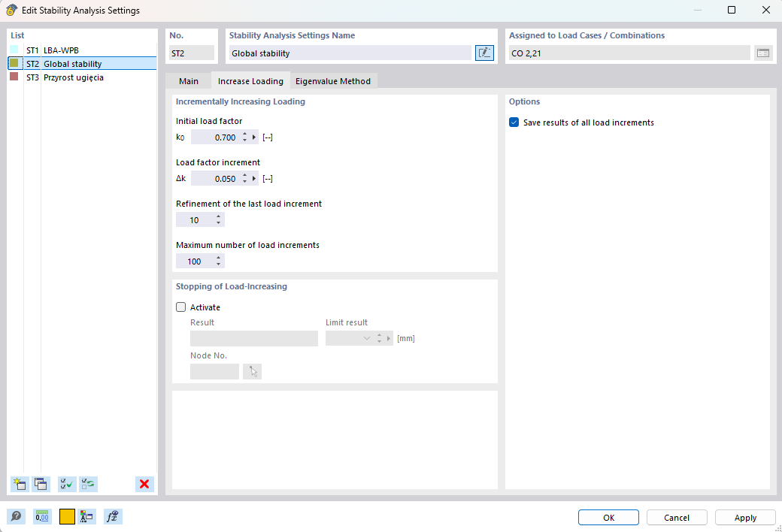Click the copy settings icon in list
The height and width of the screenshot is (532, 782).
click(x=41, y=484)
